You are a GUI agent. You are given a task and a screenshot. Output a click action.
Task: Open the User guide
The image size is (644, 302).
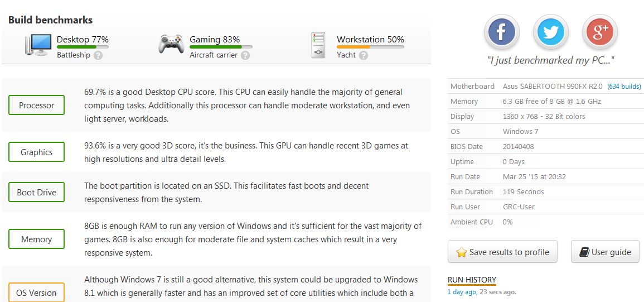(x=605, y=252)
